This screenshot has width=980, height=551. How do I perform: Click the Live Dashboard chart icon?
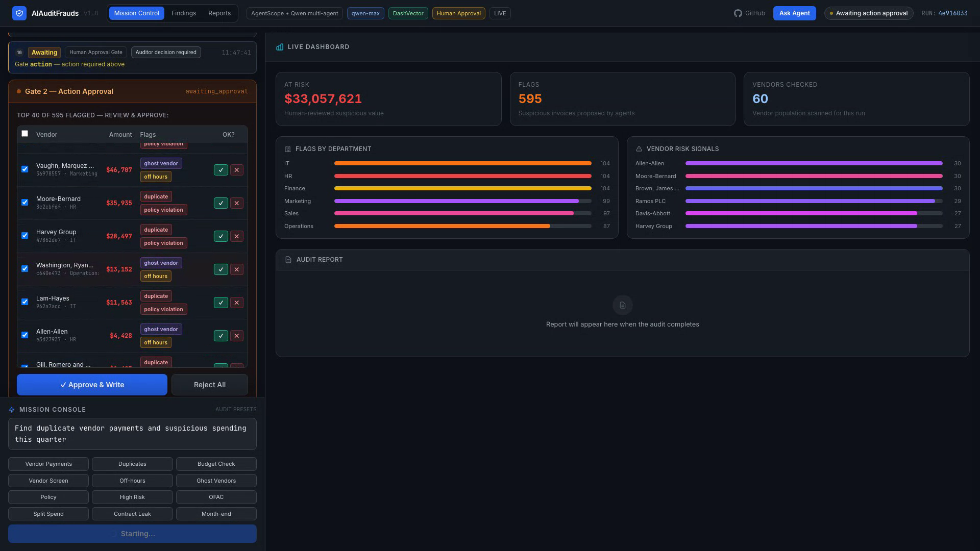[280, 47]
